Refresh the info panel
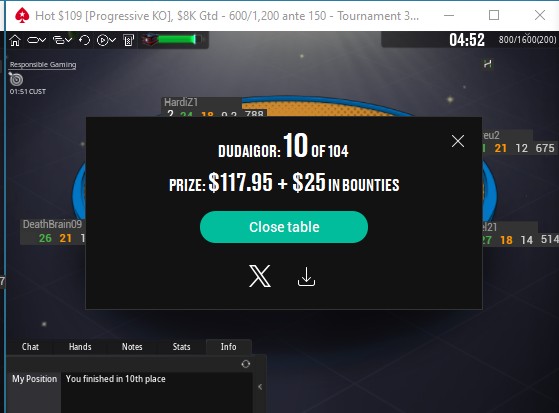The width and height of the screenshot is (559, 413). pos(246,364)
